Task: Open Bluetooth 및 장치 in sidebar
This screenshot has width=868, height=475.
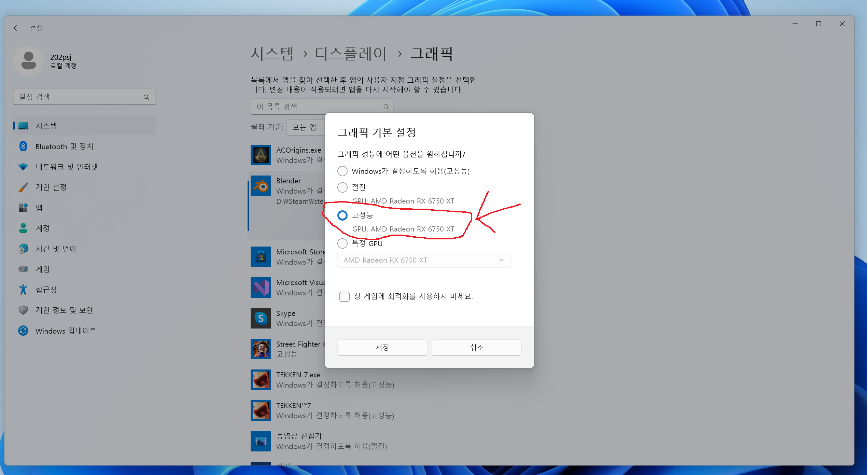Action: click(x=64, y=146)
